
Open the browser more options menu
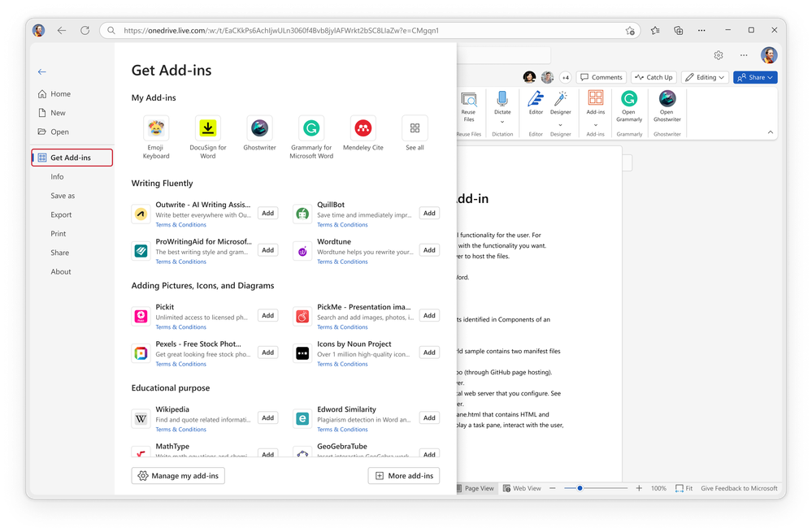[x=701, y=31]
